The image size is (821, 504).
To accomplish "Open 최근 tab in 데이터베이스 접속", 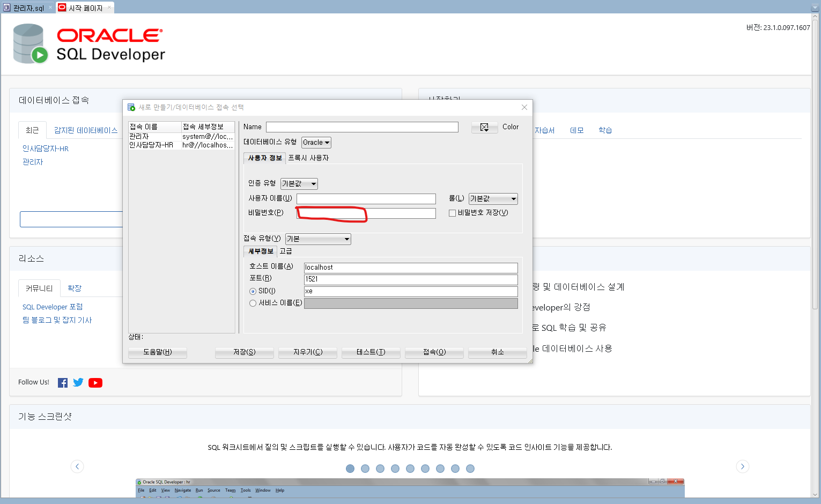I will pyautogui.click(x=32, y=130).
